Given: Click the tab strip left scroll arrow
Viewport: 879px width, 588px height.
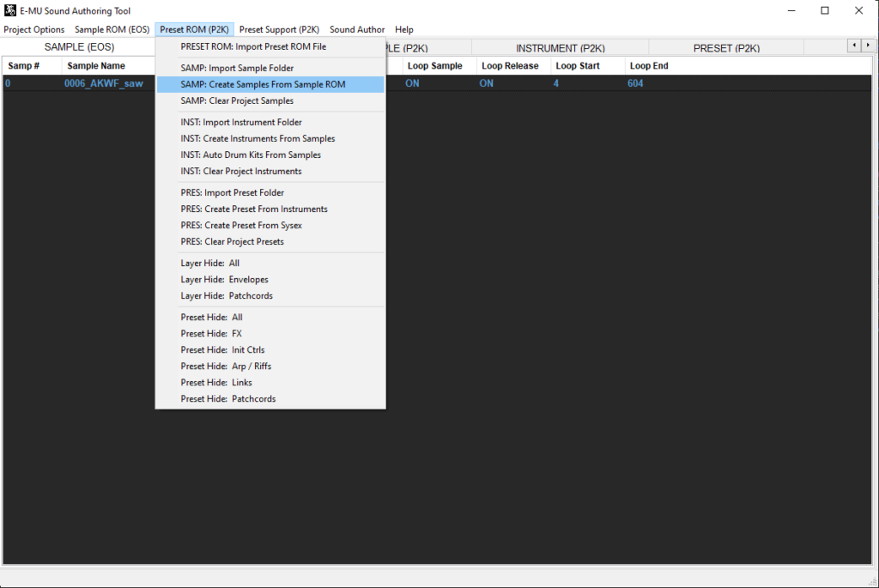Looking at the screenshot, I should (854, 45).
